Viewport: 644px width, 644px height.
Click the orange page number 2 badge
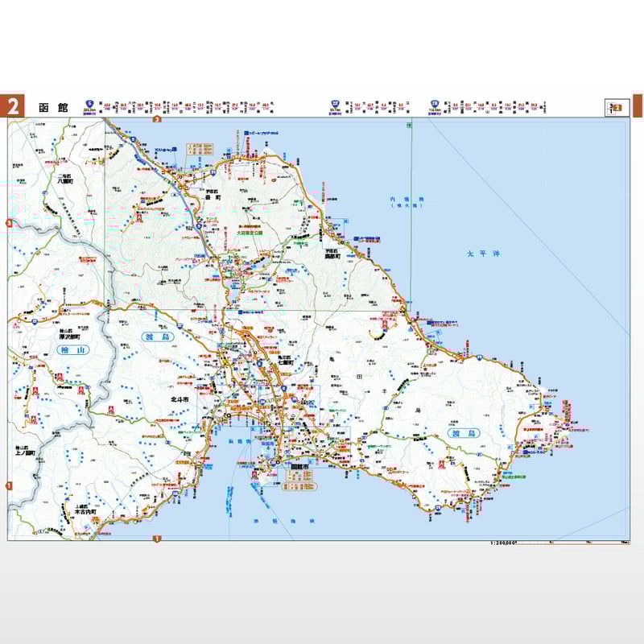(12, 106)
